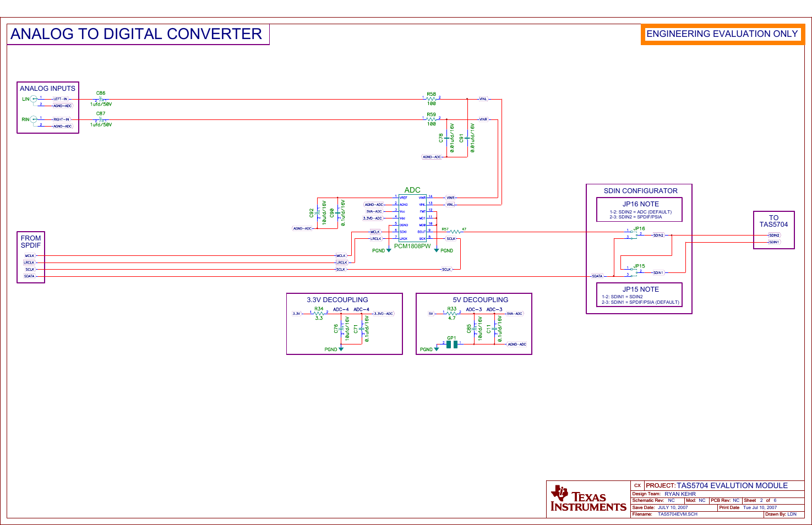Image resolution: width=812 pixels, height=525 pixels.
Task: Click the "3.3V DECOUPLING" heading
Action: click(x=337, y=300)
